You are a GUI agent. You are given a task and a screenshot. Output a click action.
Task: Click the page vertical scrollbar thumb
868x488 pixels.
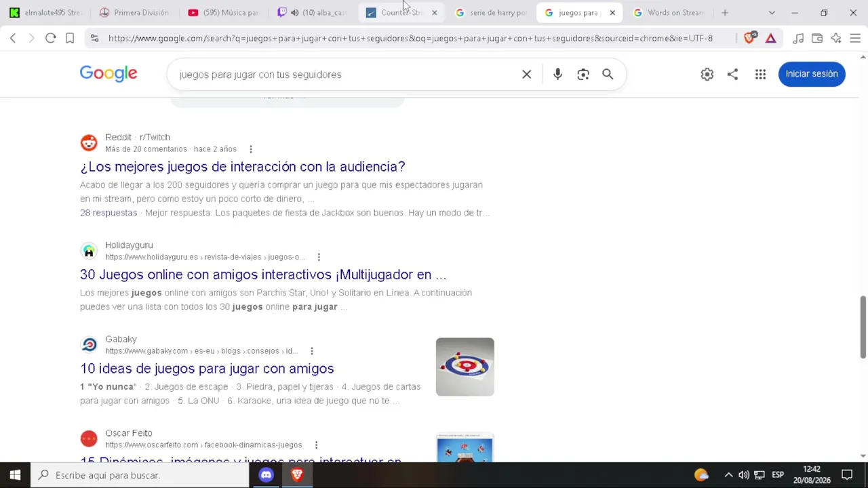point(863,327)
